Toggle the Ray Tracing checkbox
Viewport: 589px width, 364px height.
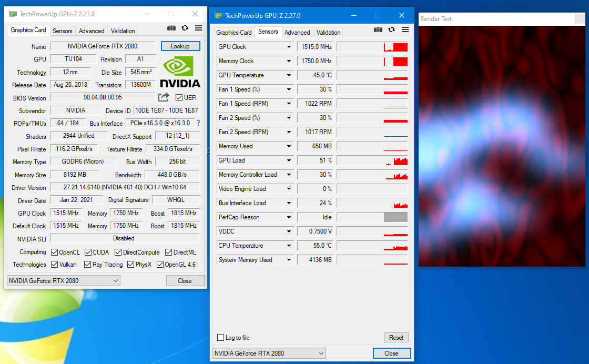(87, 265)
